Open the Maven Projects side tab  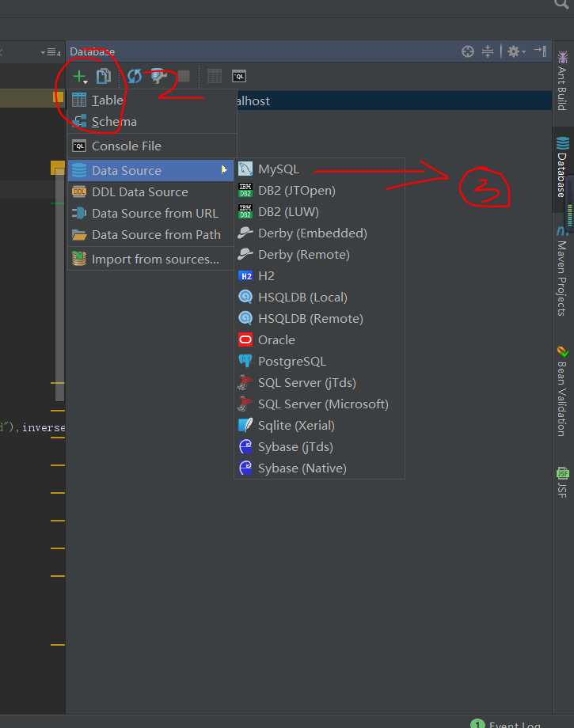pyautogui.click(x=562, y=271)
